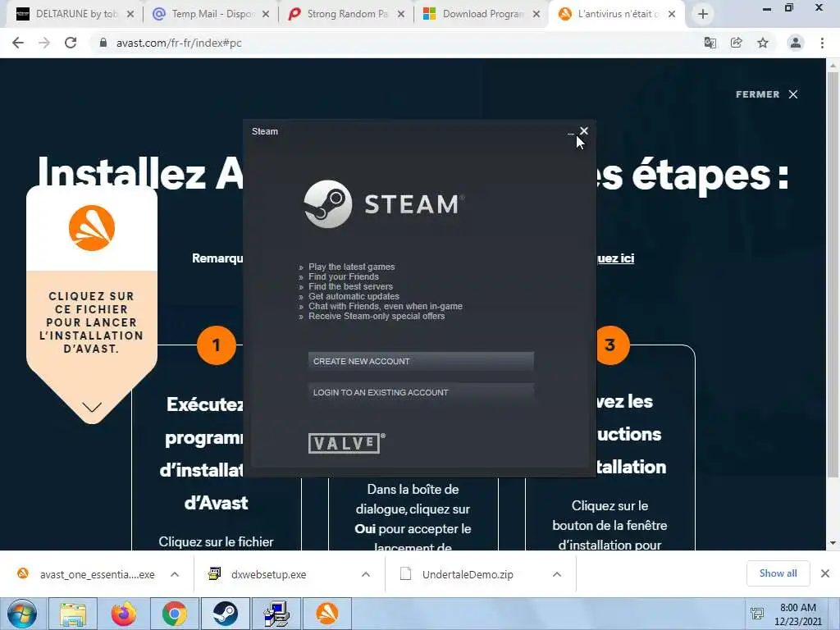Close the Download Program tab
The height and width of the screenshot is (630, 840).
[x=536, y=15]
